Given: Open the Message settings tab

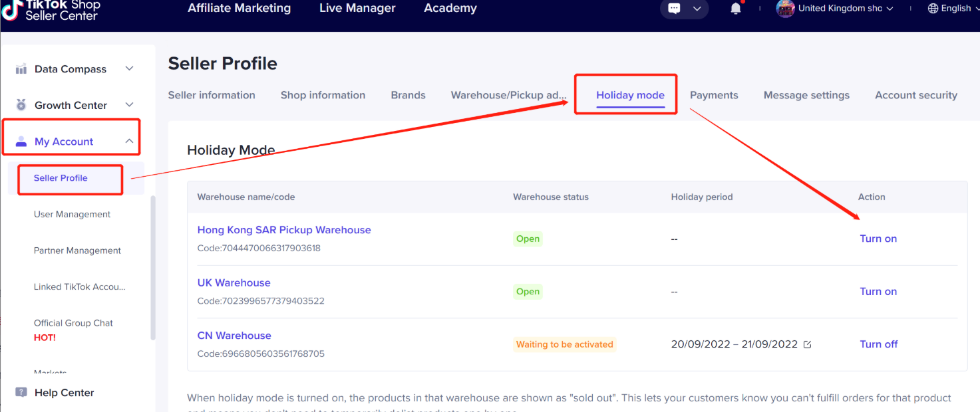Looking at the screenshot, I should 806,95.
